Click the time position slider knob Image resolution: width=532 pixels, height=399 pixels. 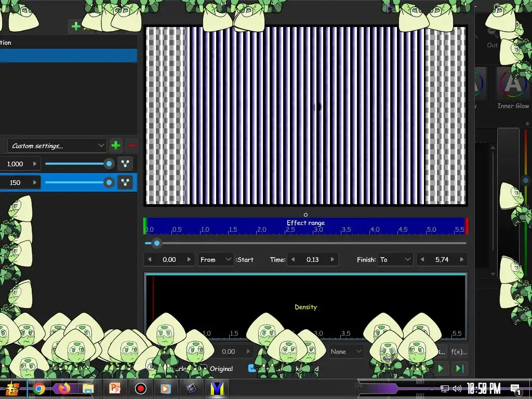coord(157,243)
